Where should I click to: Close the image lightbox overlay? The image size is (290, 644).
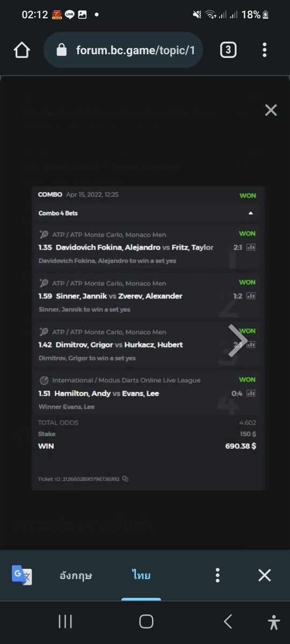[271, 110]
